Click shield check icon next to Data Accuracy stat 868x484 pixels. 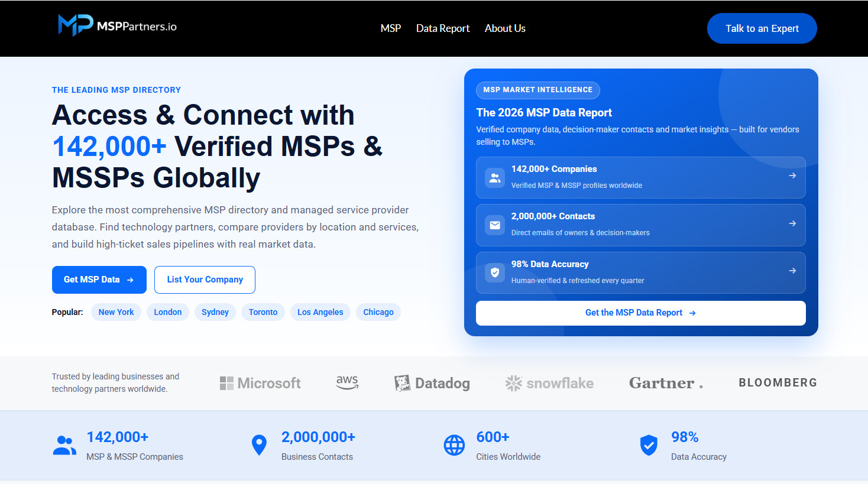(x=649, y=446)
